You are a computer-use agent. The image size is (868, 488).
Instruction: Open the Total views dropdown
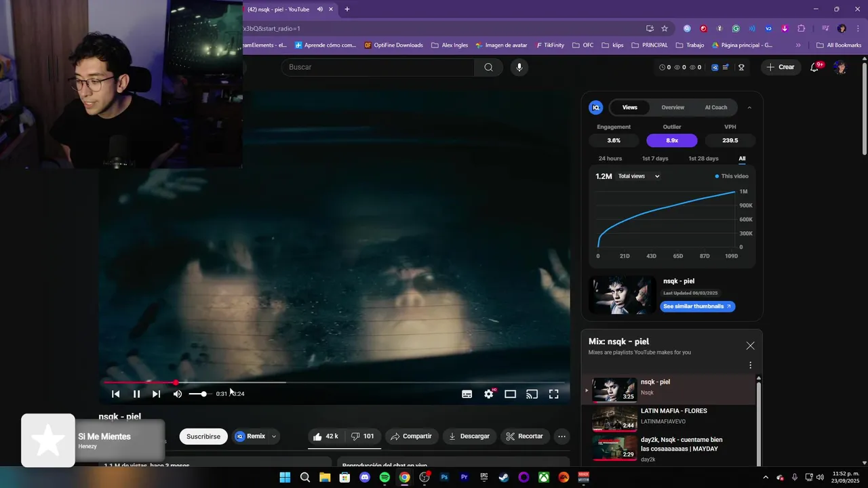pyautogui.click(x=639, y=176)
